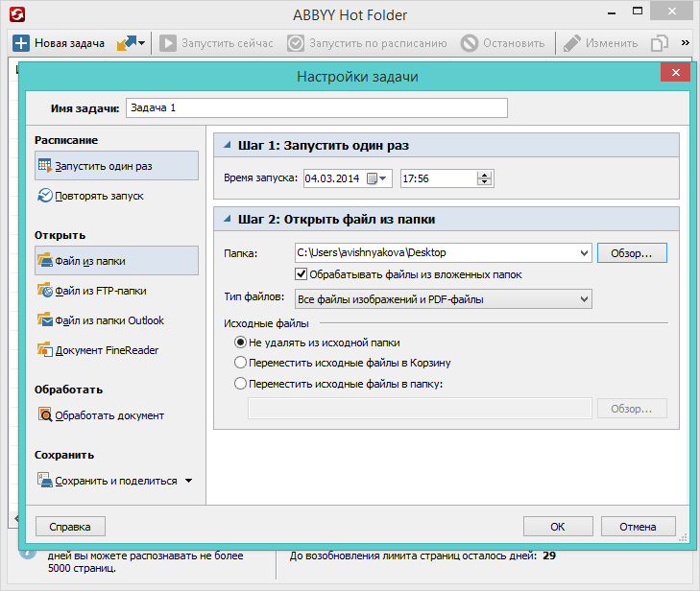Decrease the start time with down spinner
Image resolution: width=700 pixels, height=591 pixels.
point(484,182)
